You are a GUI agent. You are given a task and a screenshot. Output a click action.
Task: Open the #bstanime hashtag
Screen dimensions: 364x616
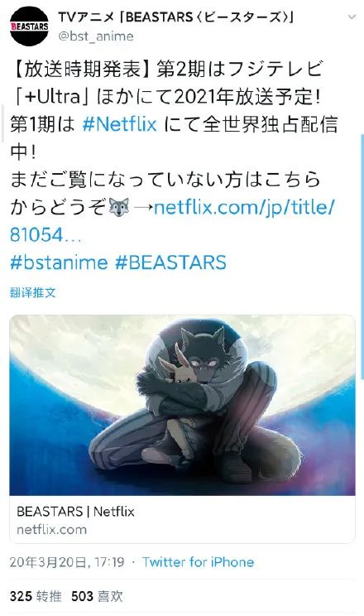pos(59,262)
